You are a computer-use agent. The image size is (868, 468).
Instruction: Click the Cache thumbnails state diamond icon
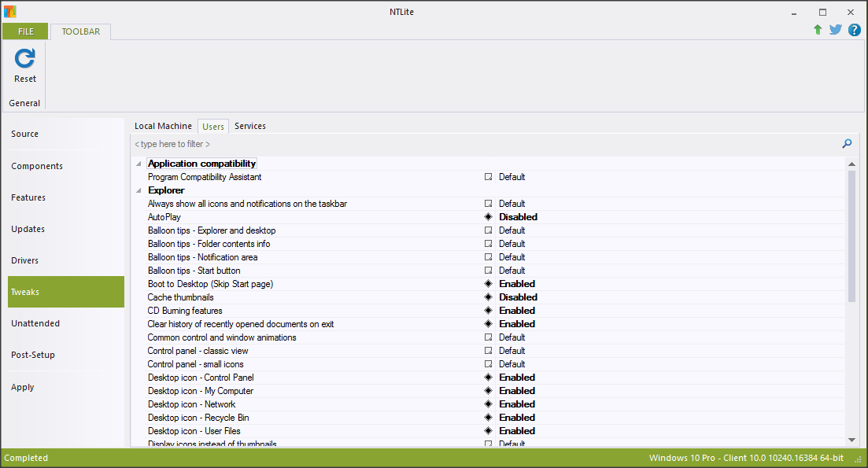pos(488,297)
